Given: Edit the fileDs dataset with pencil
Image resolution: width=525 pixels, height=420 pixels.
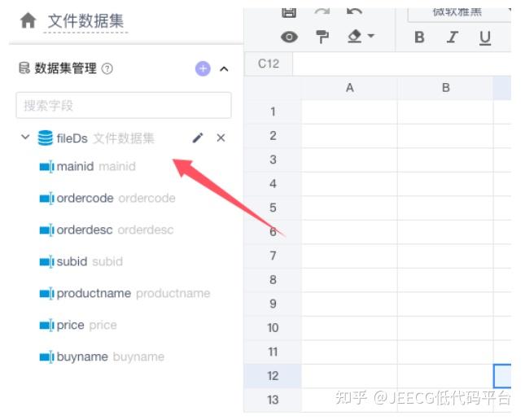Looking at the screenshot, I should coord(198,138).
